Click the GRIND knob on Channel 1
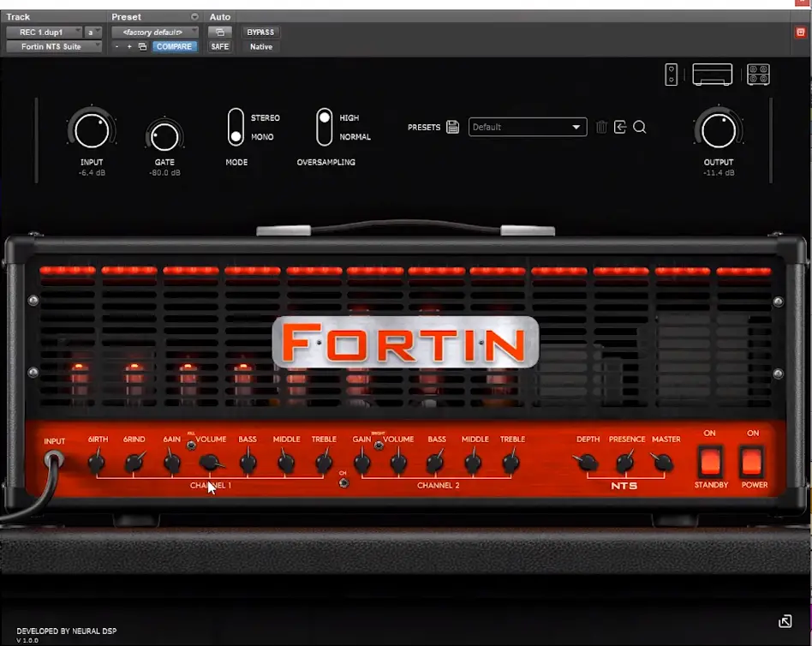The image size is (812, 646). [134, 462]
